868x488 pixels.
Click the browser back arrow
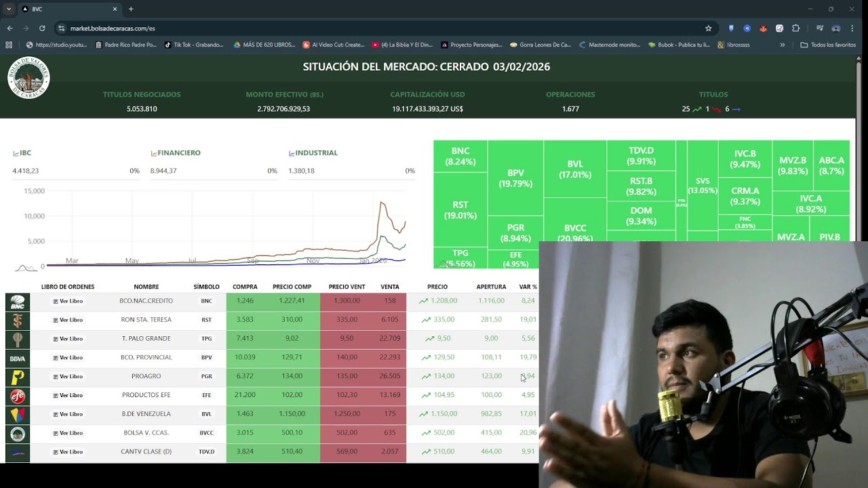pyautogui.click(x=9, y=28)
